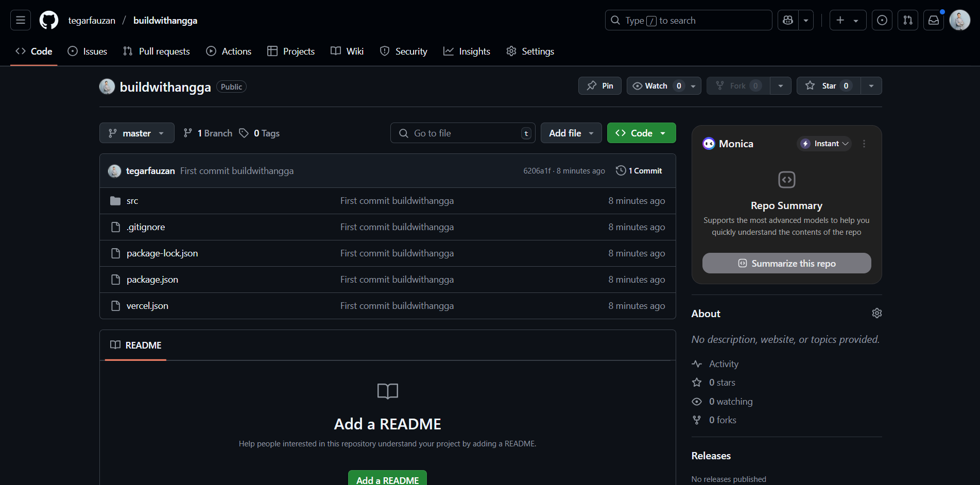Click the Repo Summary code icon
The height and width of the screenshot is (485, 980).
(x=786, y=180)
